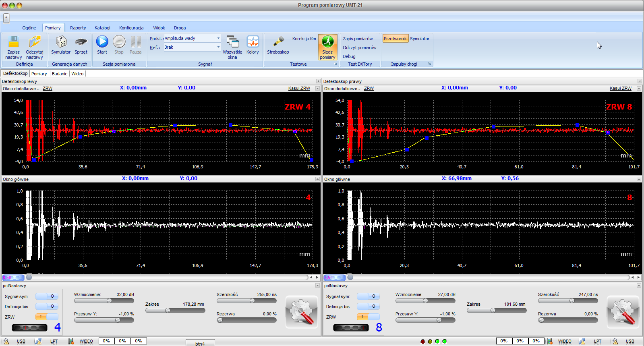
Task: Start the measurement session
Action: click(102, 42)
